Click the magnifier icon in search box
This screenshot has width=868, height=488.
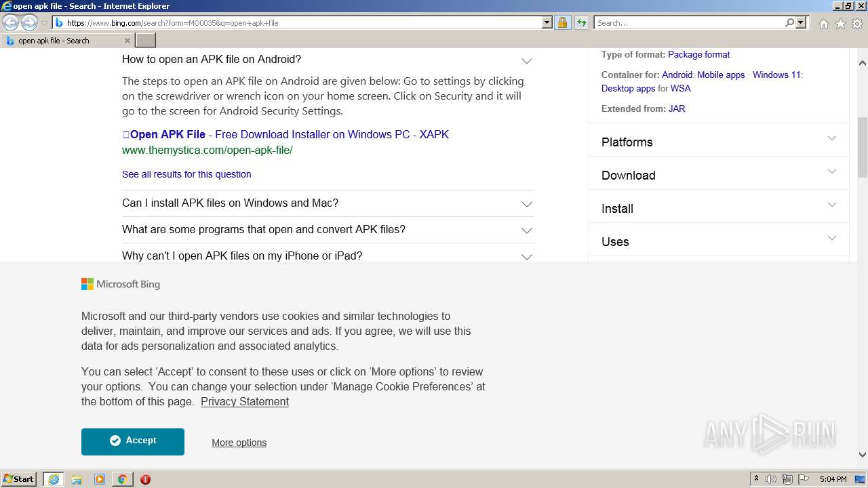(789, 22)
